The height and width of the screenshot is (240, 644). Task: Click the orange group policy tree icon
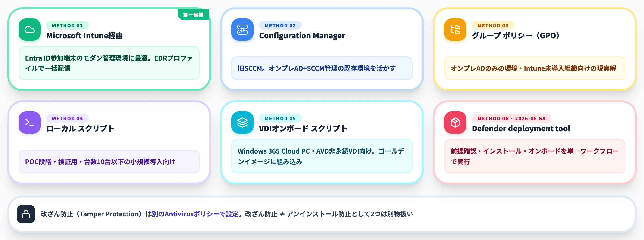pos(455,30)
